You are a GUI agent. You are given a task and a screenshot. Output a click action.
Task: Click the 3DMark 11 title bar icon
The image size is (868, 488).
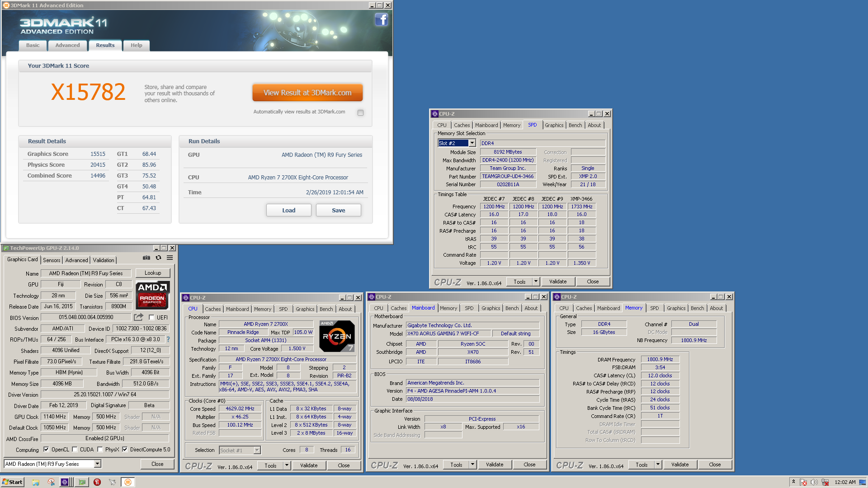click(6, 5)
